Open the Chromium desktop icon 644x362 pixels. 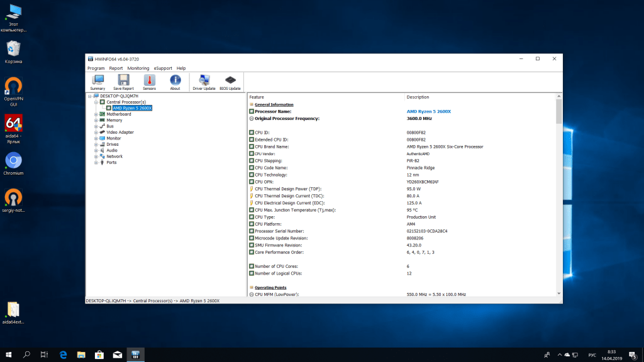(x=14, y=164)
